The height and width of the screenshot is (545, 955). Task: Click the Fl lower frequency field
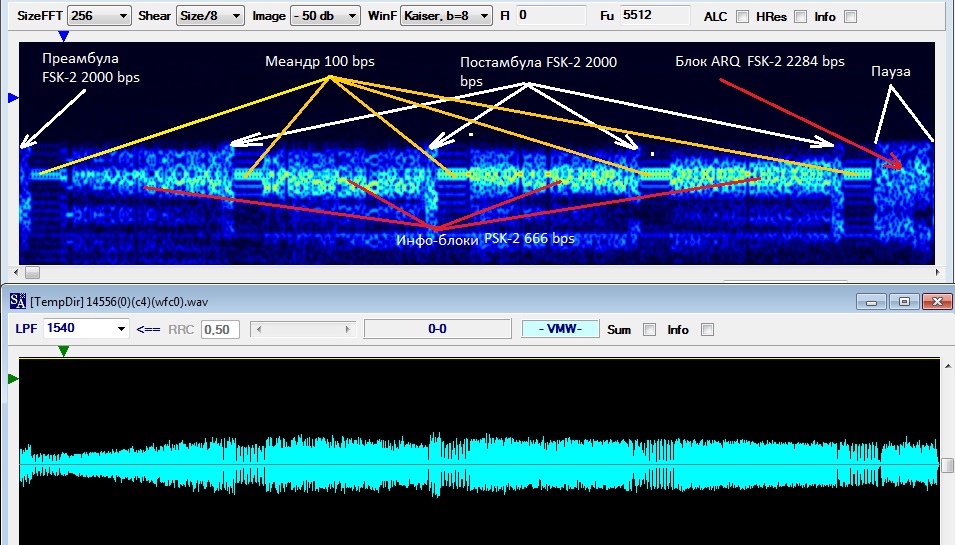tap(551, 16)
